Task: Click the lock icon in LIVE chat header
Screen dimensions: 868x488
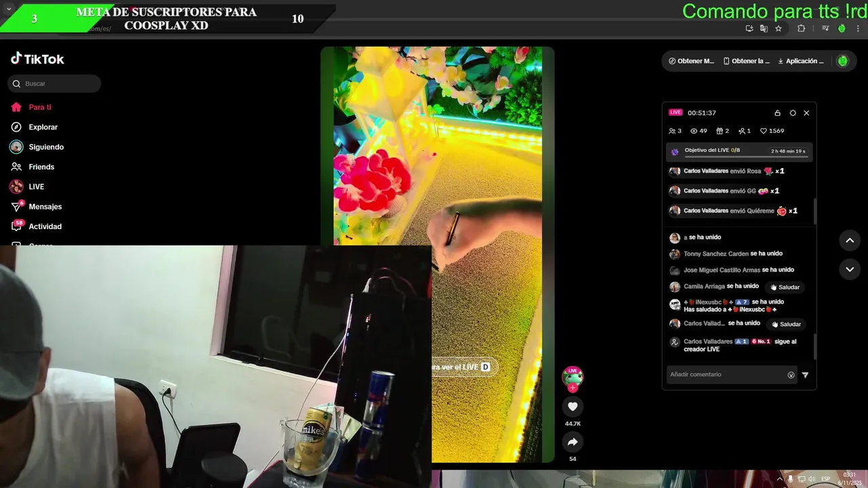Action: click(x=778, y=113)
